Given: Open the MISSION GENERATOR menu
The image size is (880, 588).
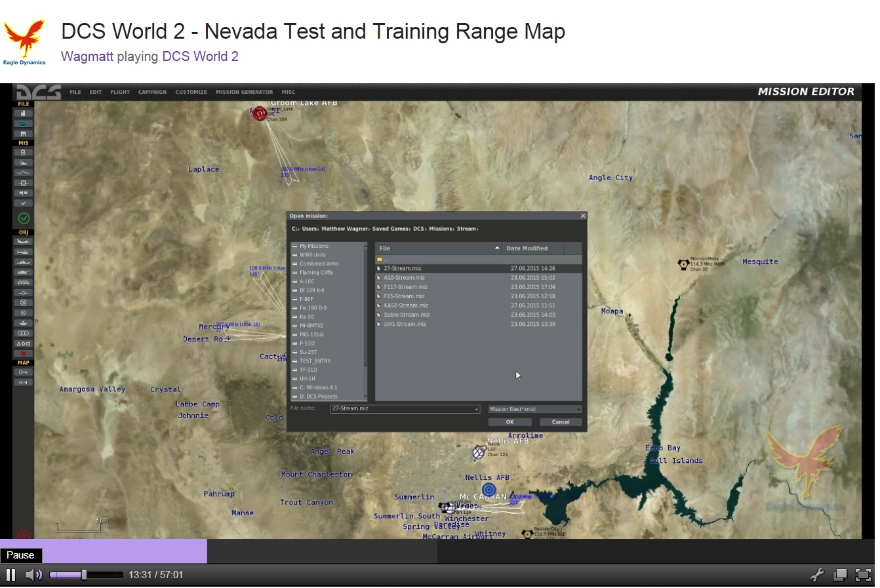Looking at the screenshot, I should click(244, 92).
